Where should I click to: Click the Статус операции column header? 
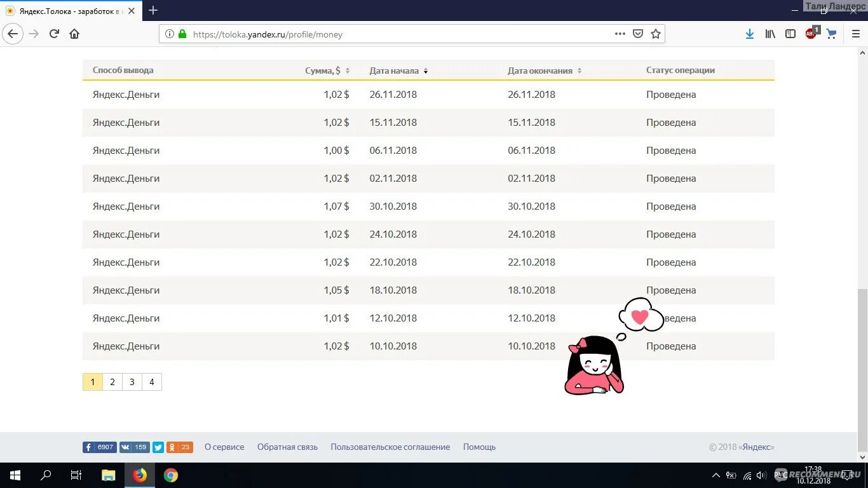point(681,71)
